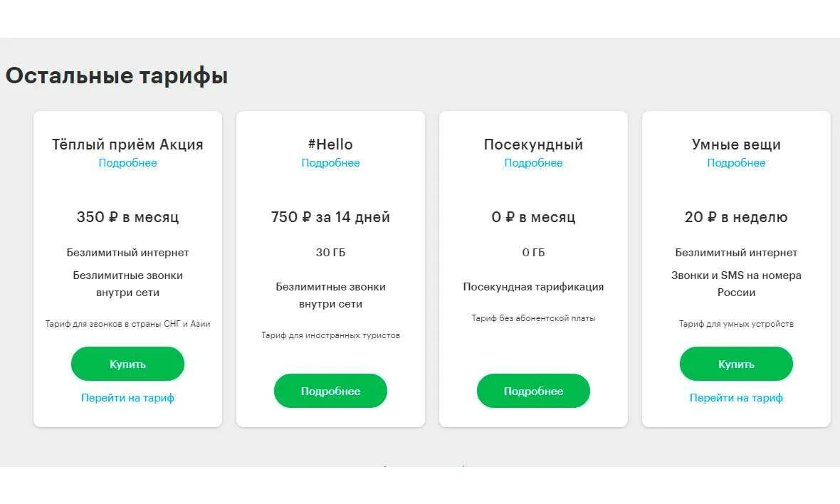
Task: Click the Посекундный tariff title
Action: [x=534, y=144]
